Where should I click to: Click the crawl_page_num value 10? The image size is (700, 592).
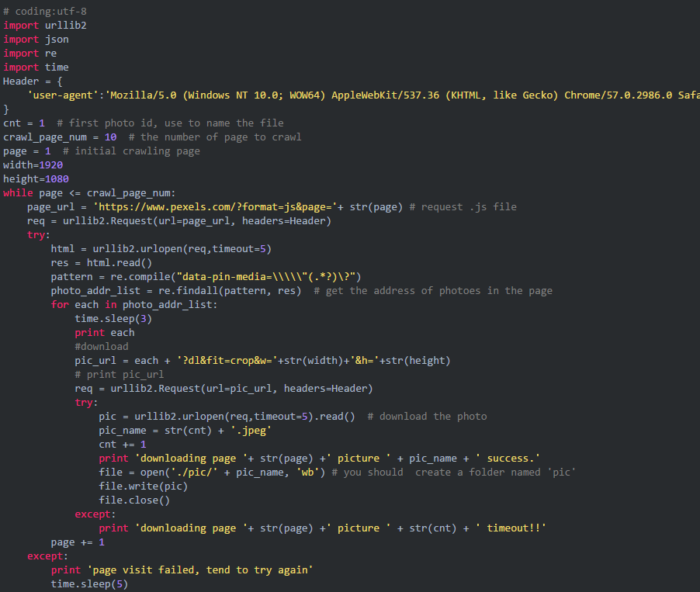[110, 137]
